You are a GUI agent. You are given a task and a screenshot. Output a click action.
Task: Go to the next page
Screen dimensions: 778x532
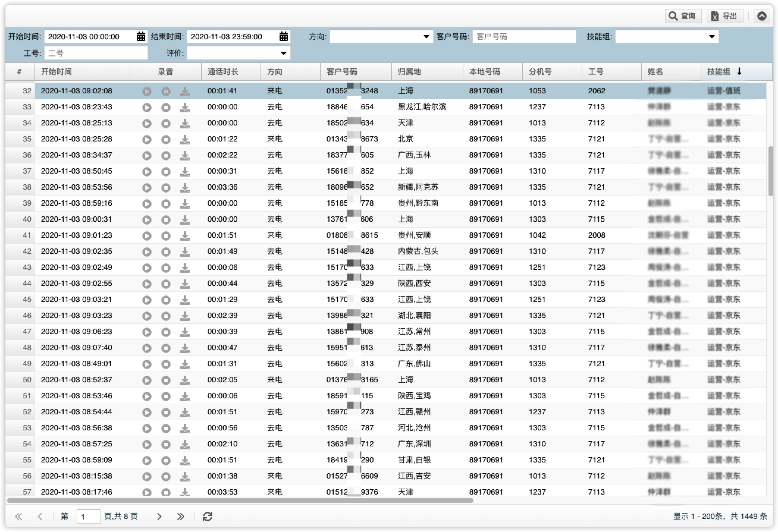coord(159,517)
